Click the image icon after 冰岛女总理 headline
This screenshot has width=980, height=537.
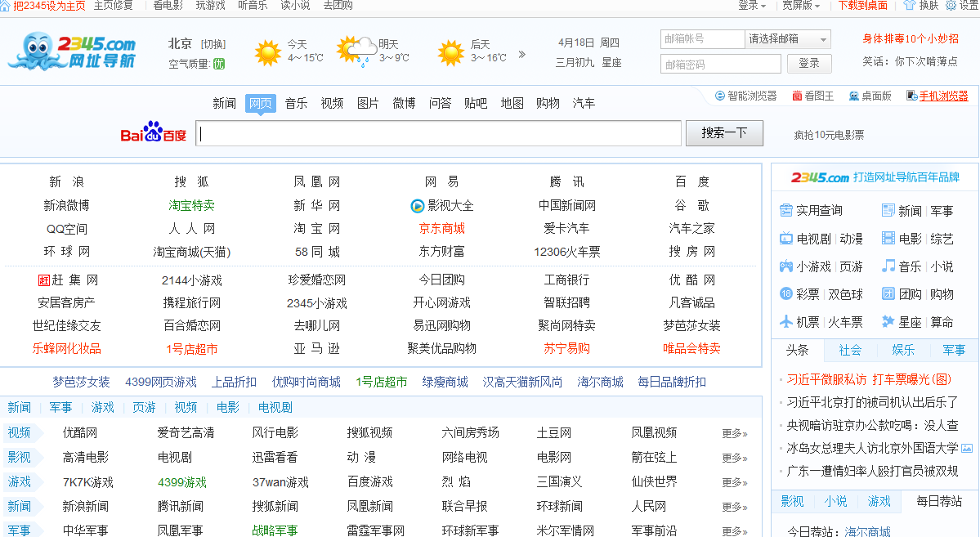coord(967,448)
